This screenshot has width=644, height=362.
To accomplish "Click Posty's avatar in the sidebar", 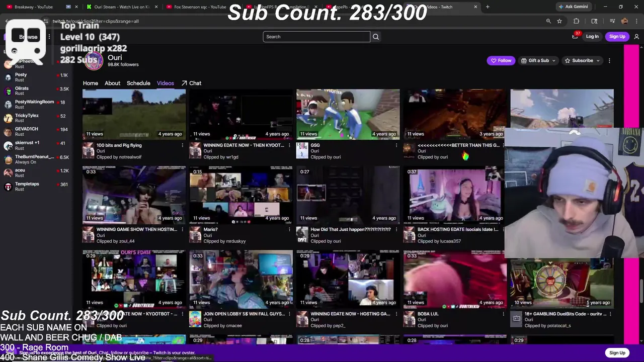I will tap(8, 77).
